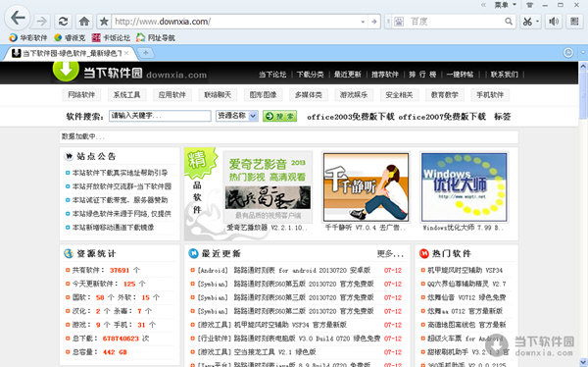
Task: Go to 最近更新 in top nav
Action: tap(348, 75)
